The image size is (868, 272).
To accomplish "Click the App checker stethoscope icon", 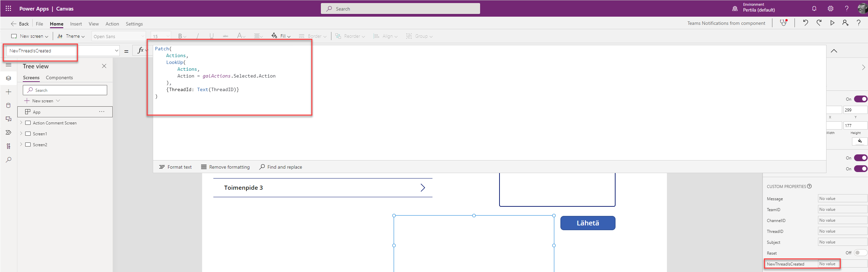I will 783,23.
